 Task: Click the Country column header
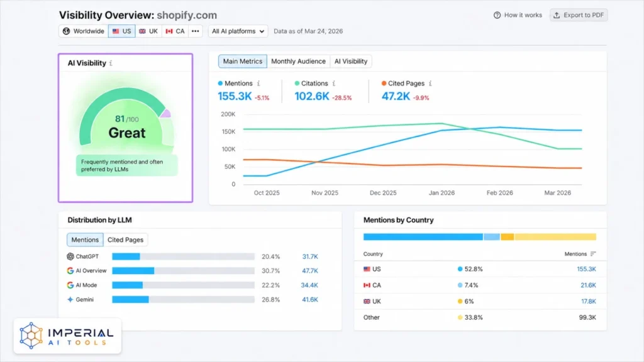[373, 254]
